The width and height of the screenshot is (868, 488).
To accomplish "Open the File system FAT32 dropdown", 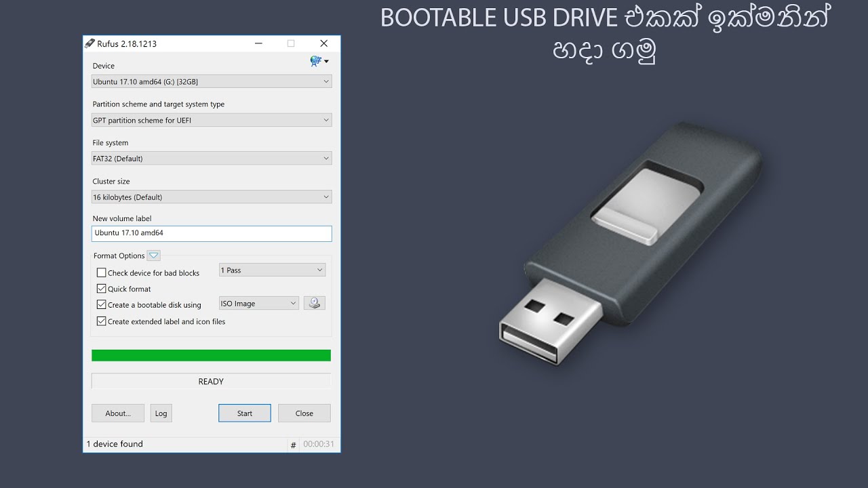I will [212, 159].
